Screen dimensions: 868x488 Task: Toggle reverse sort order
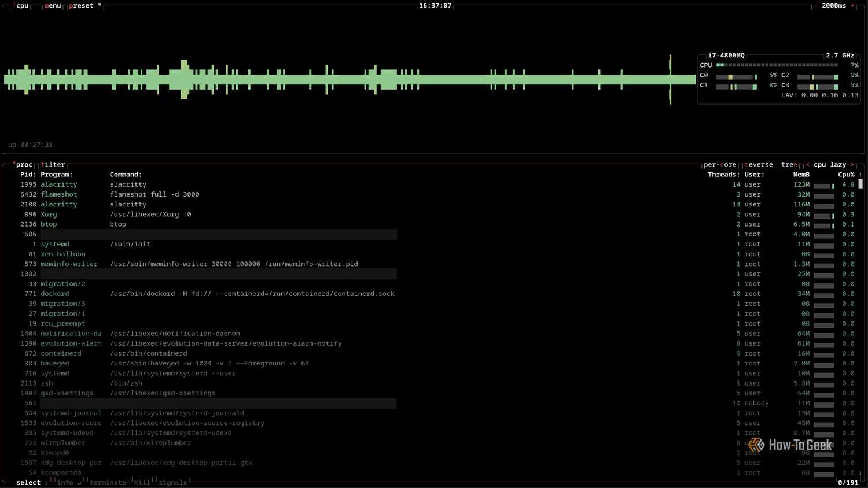[759, 165]
